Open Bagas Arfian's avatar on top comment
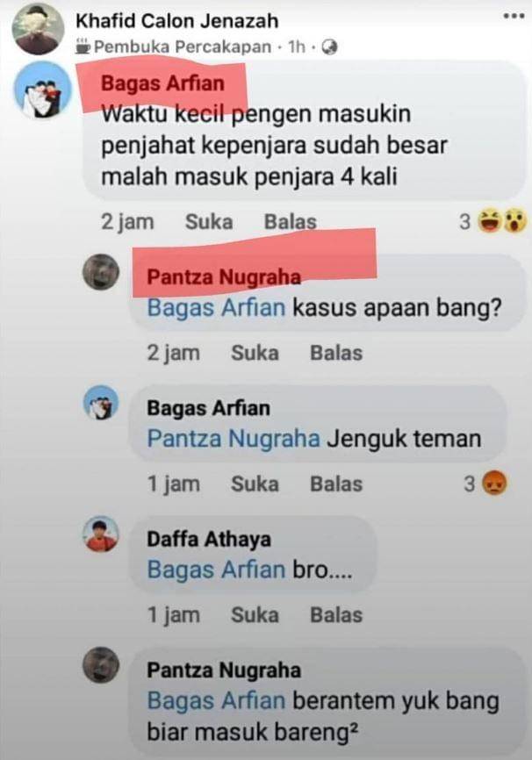This screenshot has height=760, width=532. pos(43,90)
